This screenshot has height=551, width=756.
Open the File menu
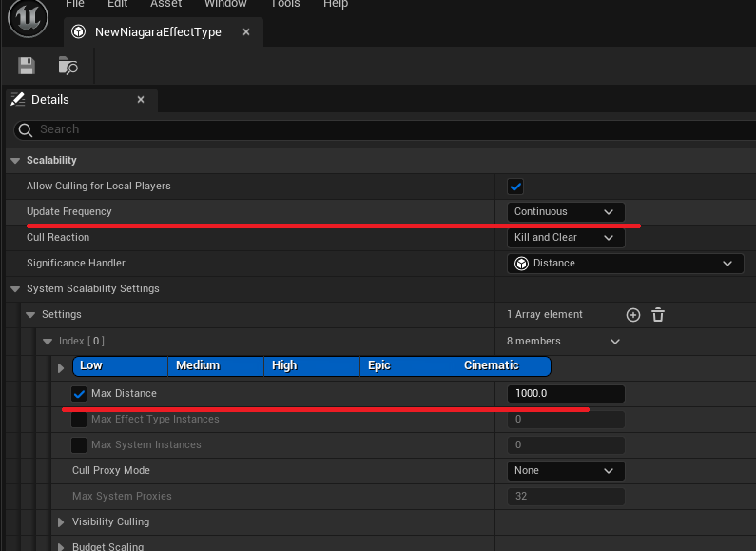[75, 4]
